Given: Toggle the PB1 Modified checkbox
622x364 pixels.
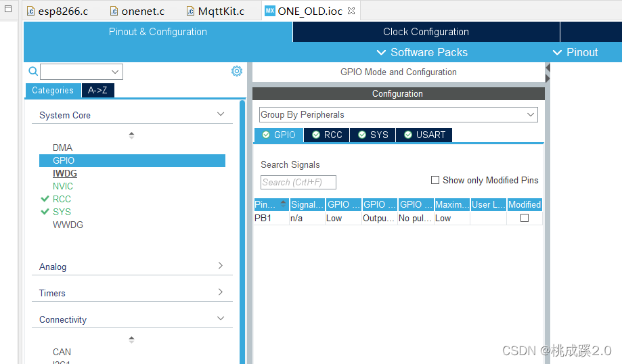Looking at the screenshot, I should click(525, 218).
